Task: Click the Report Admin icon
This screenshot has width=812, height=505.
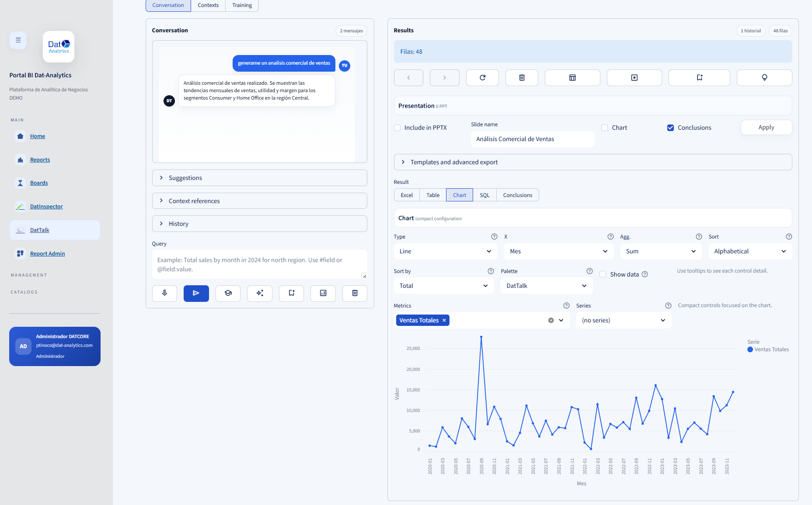Action: tap(20, 253)
